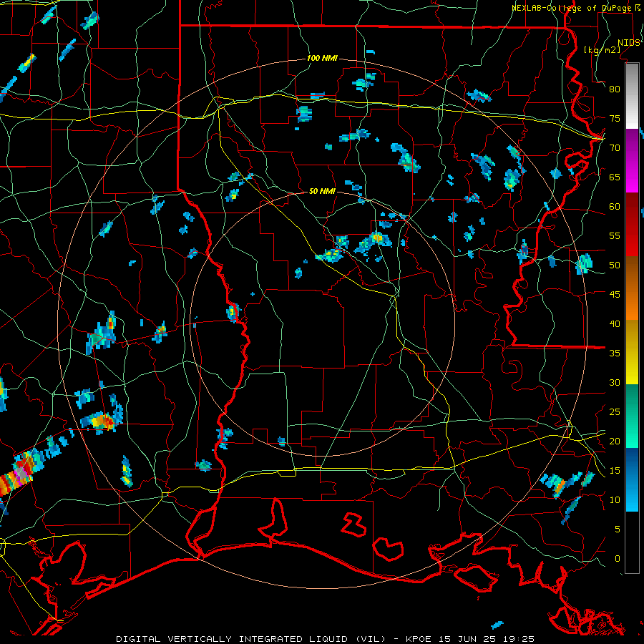Click the [kg/m2] units label
This screenshot has width=644, height=644.
[x=602, y=49]
